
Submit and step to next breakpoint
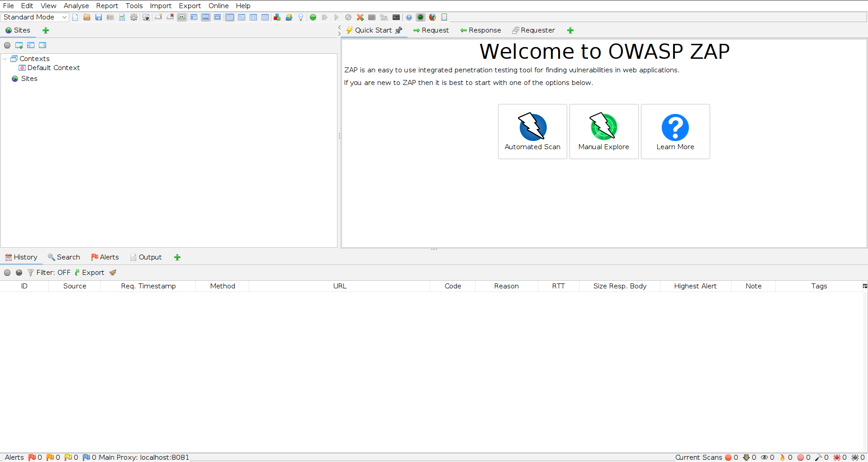(325, 17)
